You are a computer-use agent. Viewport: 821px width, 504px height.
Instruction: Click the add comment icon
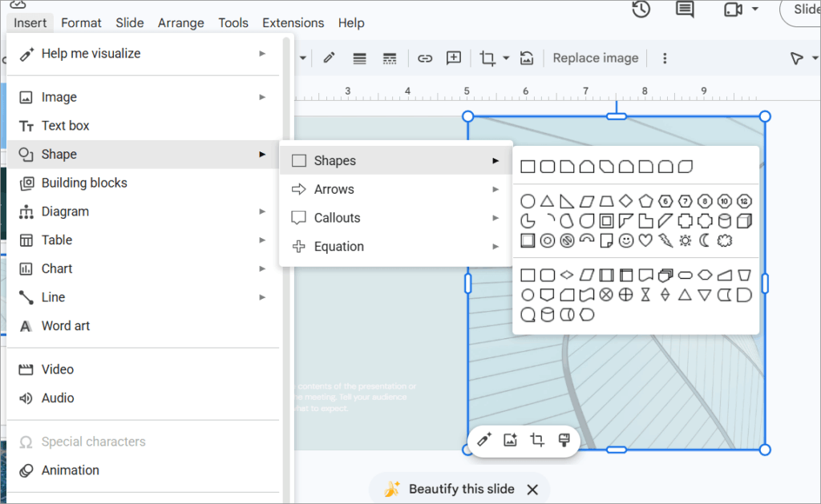[x=454, y=58]
